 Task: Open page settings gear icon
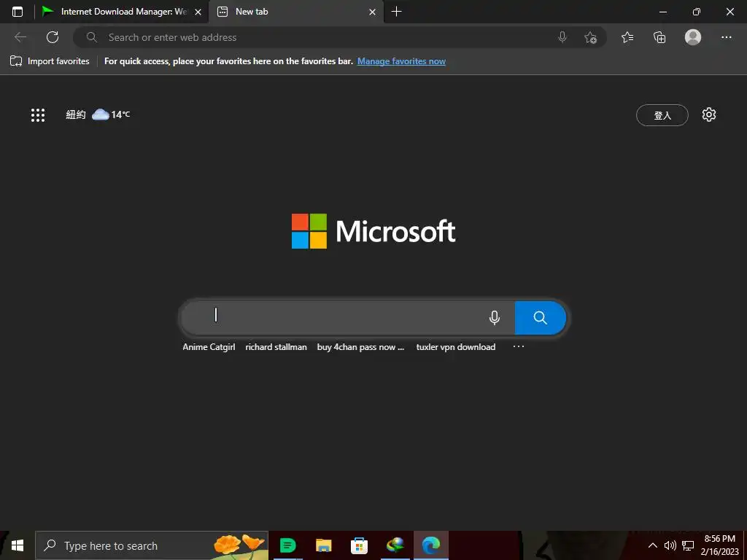tap(709, 114)
